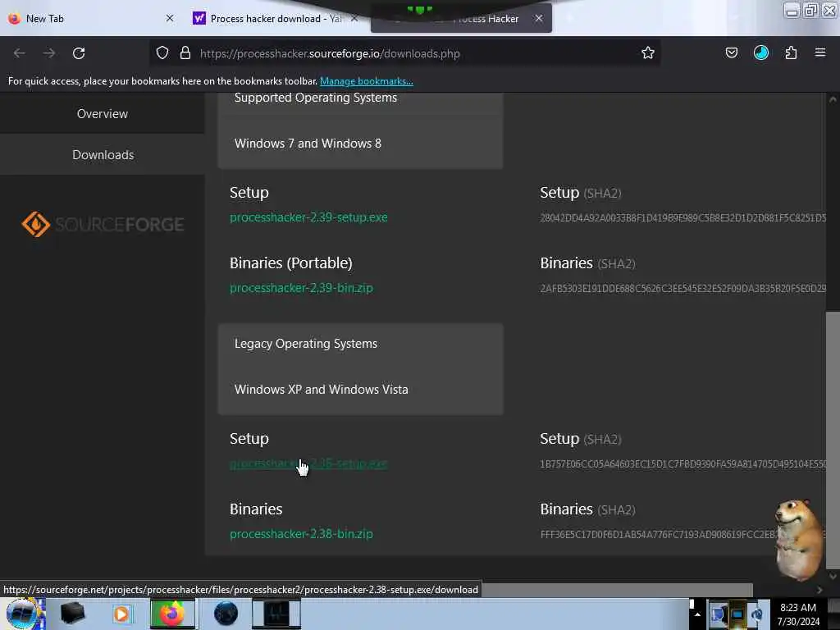
Task: Select the Setup SHA2 hash starting 28042DD4
Action: click(x=683, y=218)
